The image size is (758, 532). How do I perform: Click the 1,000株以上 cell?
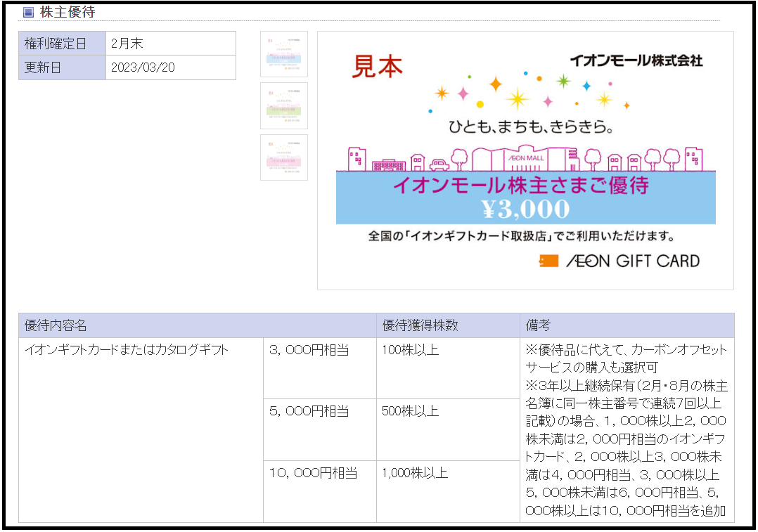[448, 491]
